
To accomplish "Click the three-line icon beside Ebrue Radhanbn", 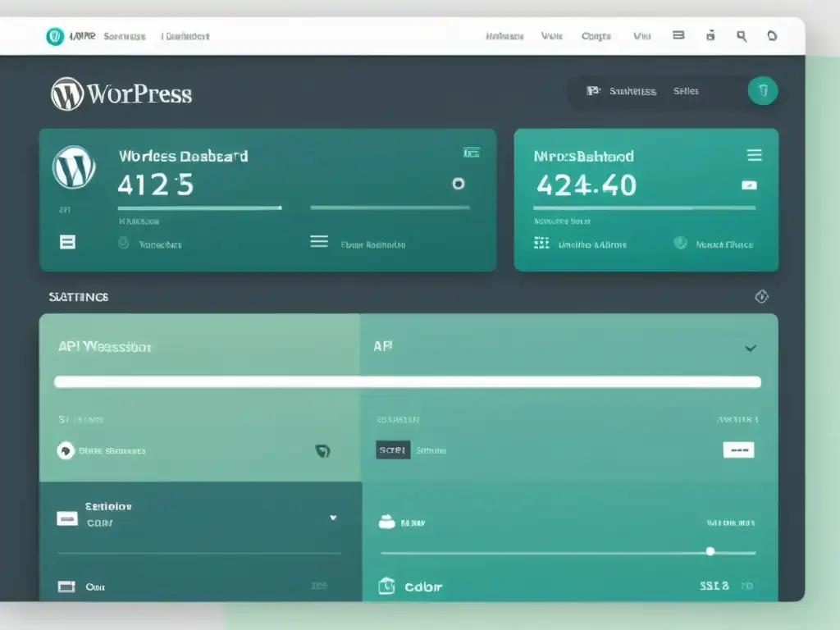I will point(319,242).
